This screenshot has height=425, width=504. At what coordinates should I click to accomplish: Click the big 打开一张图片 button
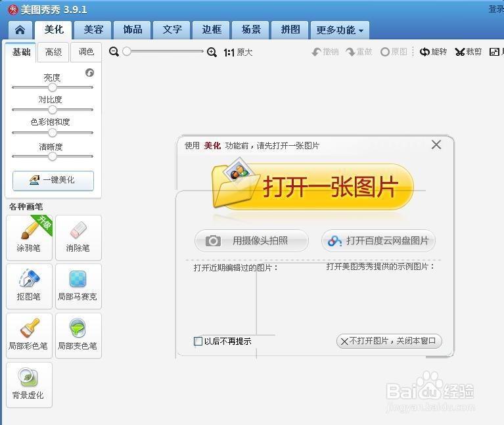click(313, 187)
